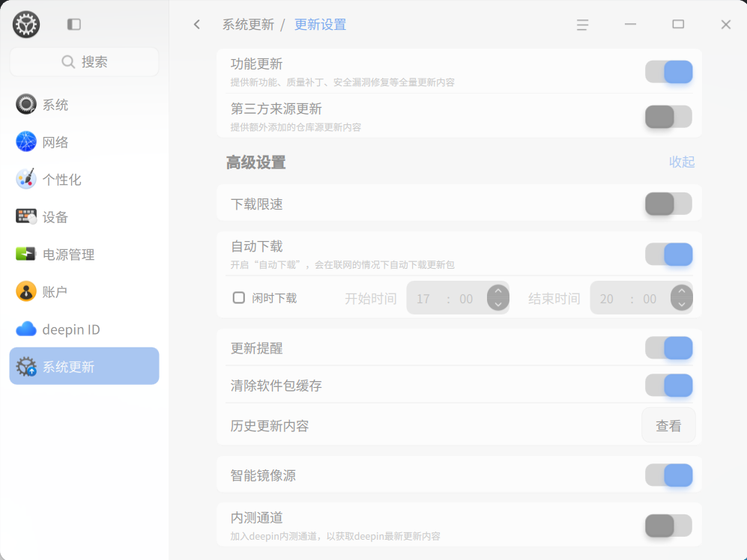Enable the 第三方来源更新 switch
The image size is (747, 560).
point(668,117)
